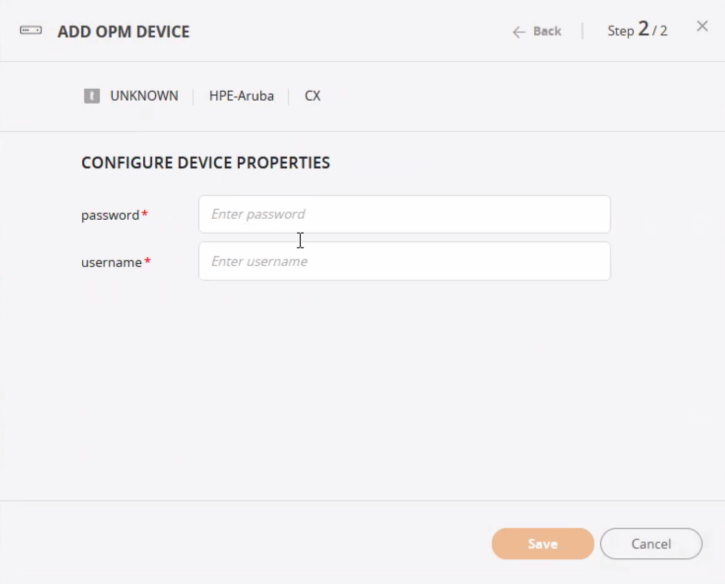Close the Add OPM Device dialog
Image resolution: width=725 pixels, height=584 pixels.
(x=702, y=27)
